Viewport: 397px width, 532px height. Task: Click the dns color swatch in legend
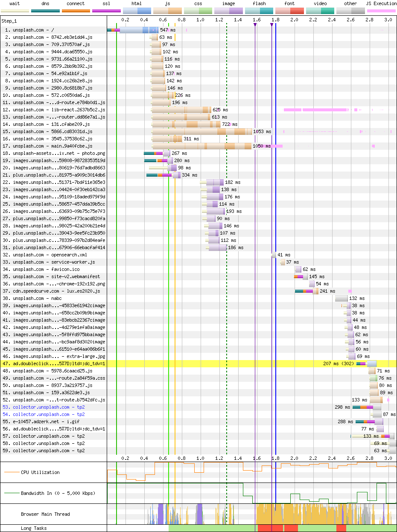45,10
